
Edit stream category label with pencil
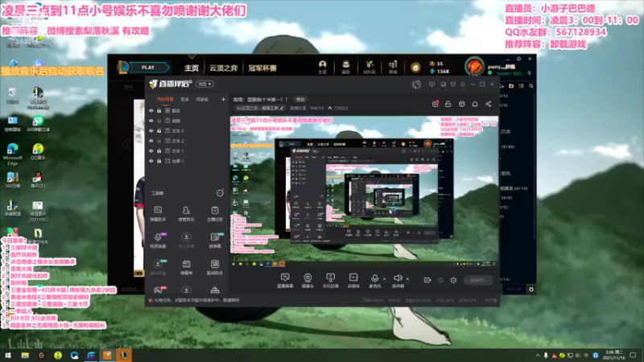pyautogui.click(x=282, y=109)
